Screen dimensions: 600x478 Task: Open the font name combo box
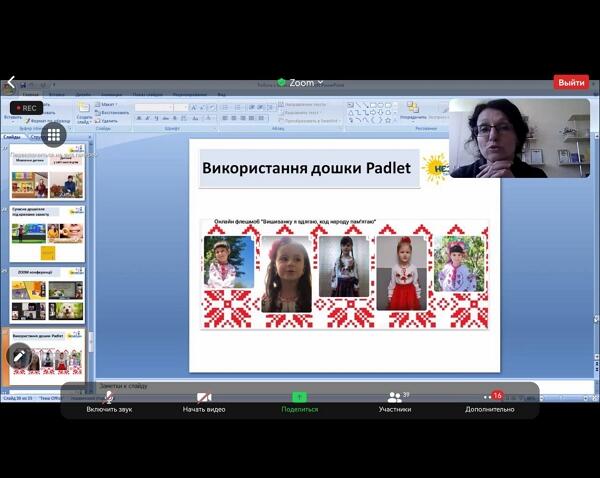point(154,108)
